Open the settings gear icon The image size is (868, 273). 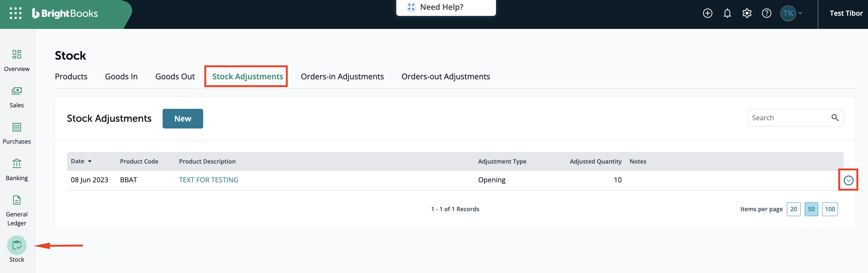click(747, 13)
